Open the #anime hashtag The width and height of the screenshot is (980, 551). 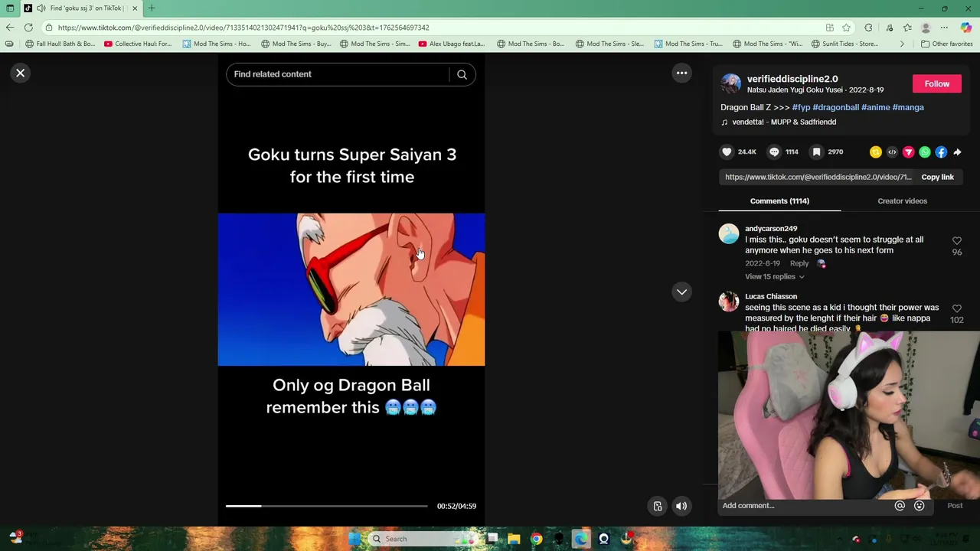875,107
